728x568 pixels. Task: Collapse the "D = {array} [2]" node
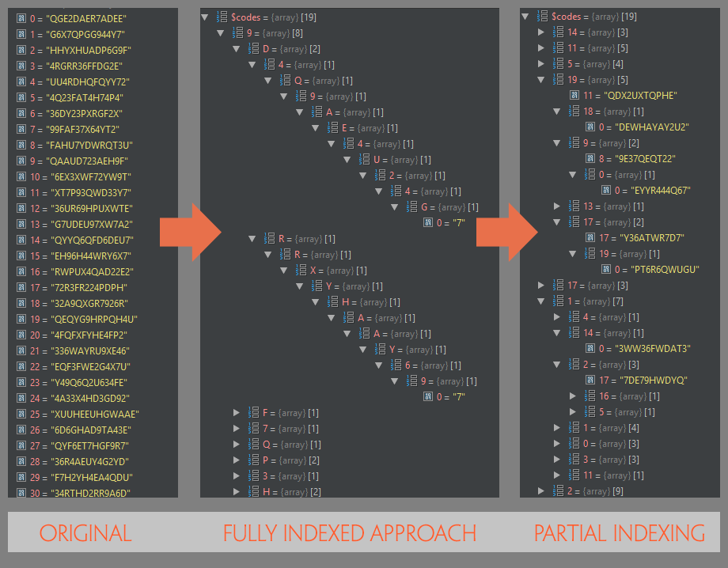(237, 49)
